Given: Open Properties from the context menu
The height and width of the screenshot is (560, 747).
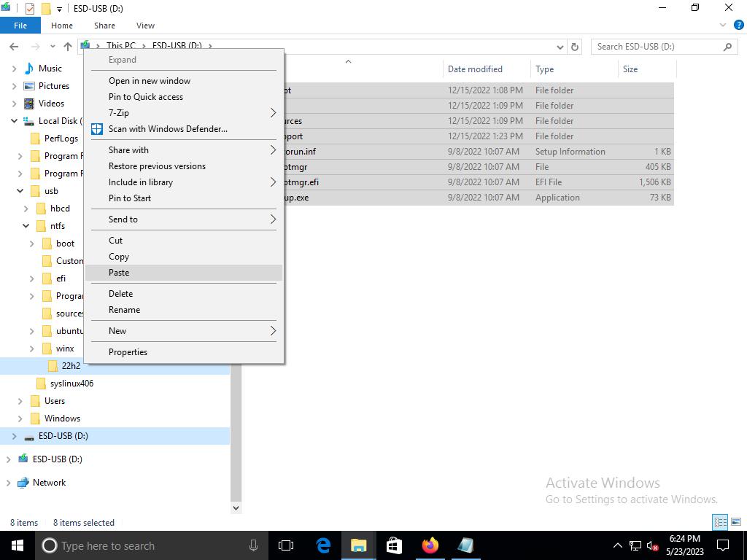Looking at the screenshot, I should [128, 352].
